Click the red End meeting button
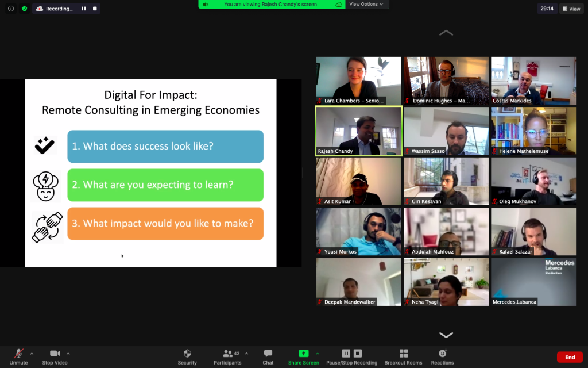 point(570,357)
